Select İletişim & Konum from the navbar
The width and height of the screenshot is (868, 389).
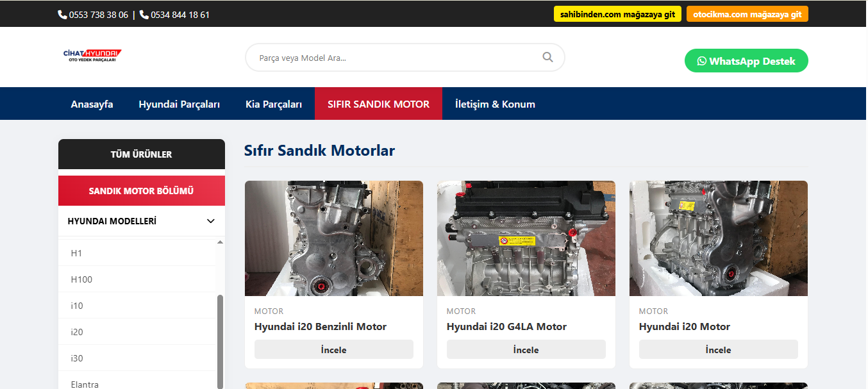pyautogui.click(x=495, y=103)
